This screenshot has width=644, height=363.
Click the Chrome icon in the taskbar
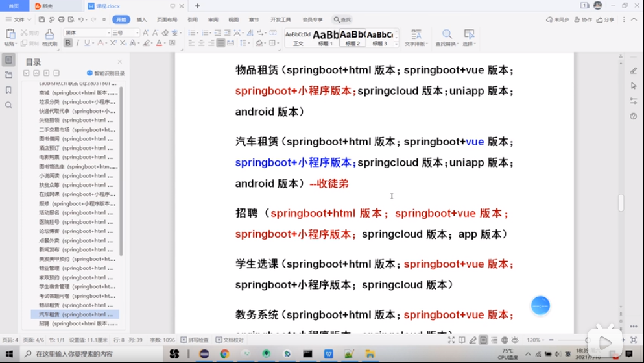point(224,353)
